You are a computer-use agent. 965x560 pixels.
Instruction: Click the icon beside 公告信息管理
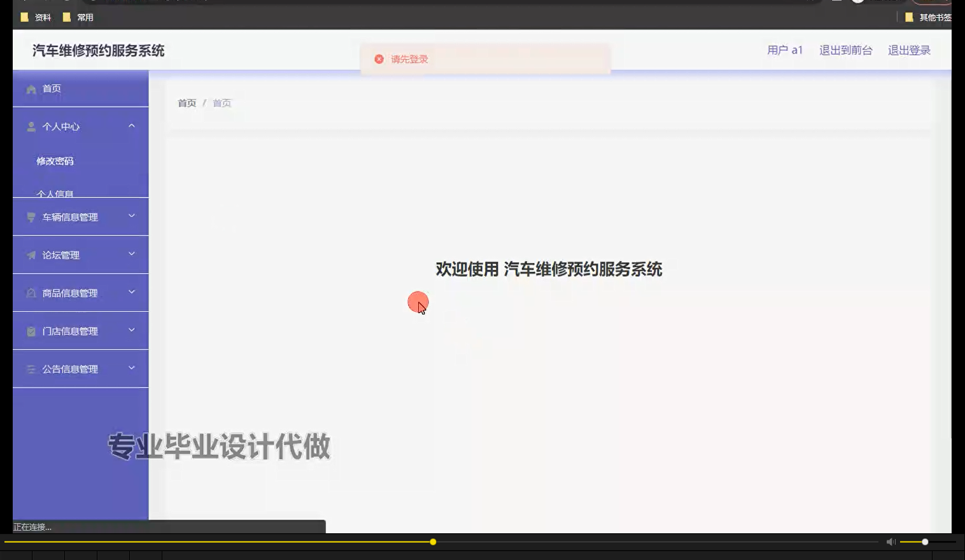pos(31,369)
